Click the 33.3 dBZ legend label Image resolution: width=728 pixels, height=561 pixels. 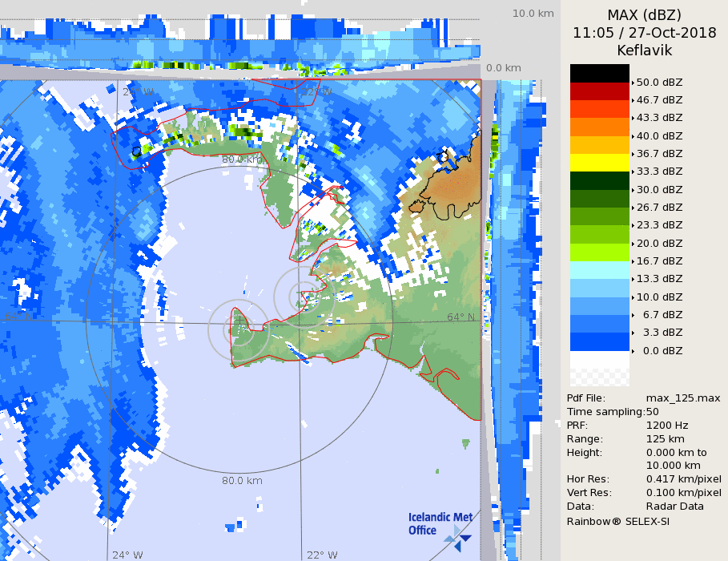(659, 172)
